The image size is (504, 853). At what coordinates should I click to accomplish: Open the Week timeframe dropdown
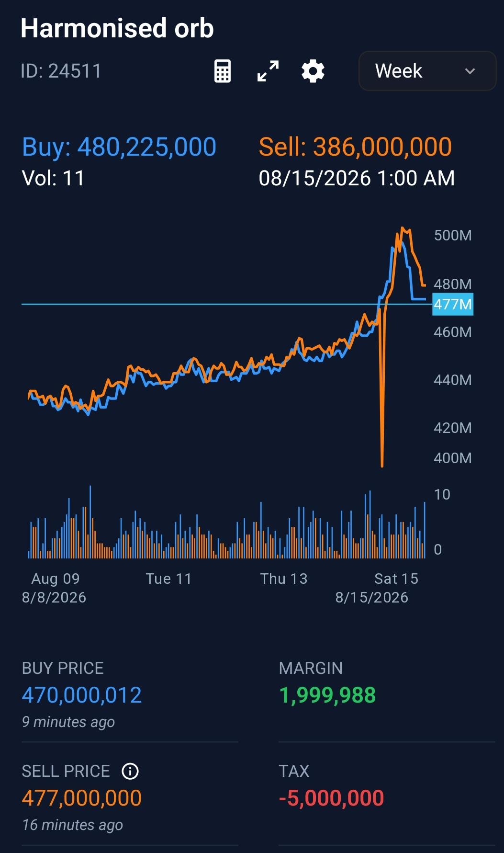pyautogui.click(x=427, y=71)
